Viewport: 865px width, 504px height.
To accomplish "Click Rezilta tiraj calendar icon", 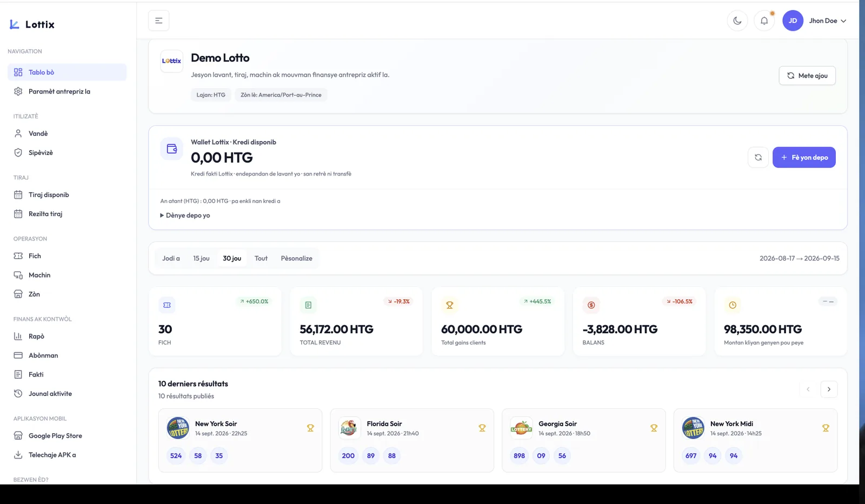I will pos(18,214).
